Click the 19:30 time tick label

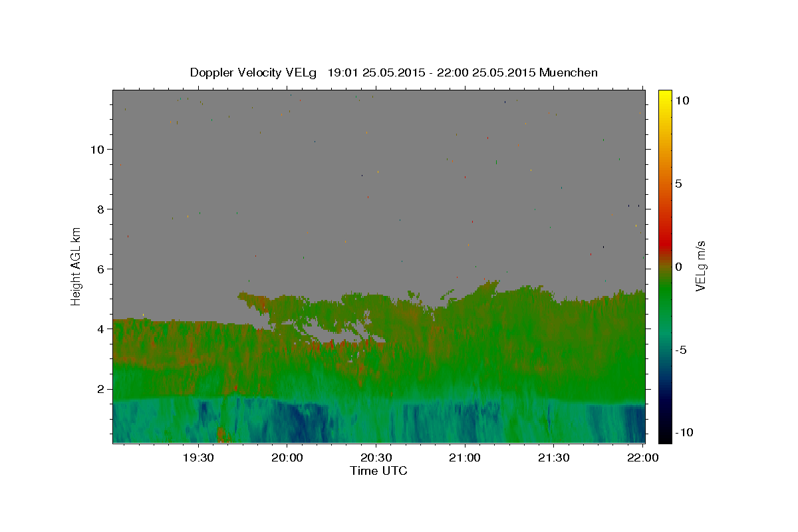tap(198, 458)
